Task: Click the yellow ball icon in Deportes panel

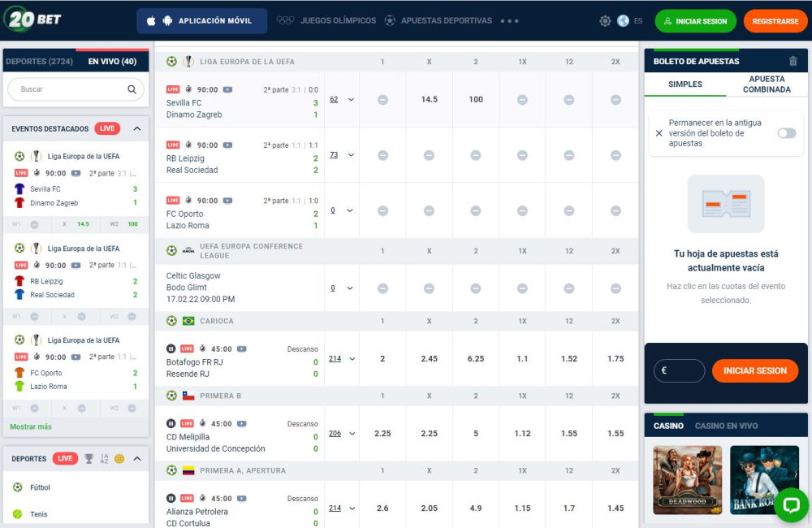Action: pos(119,459)
